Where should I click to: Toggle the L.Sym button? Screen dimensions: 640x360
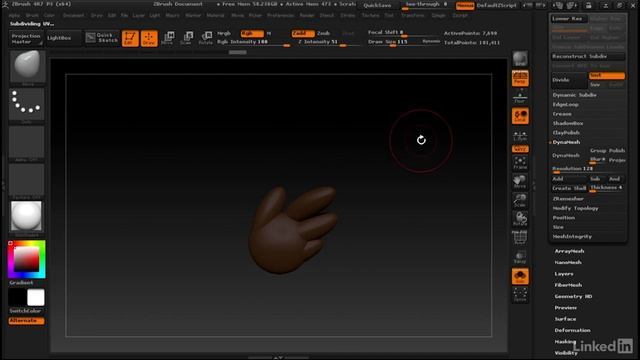pos(520,135)
